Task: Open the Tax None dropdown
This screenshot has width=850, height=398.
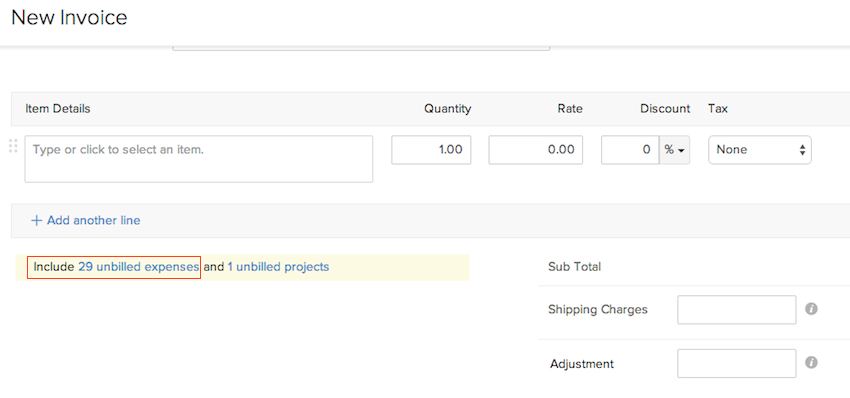Action: click(759, 150)
